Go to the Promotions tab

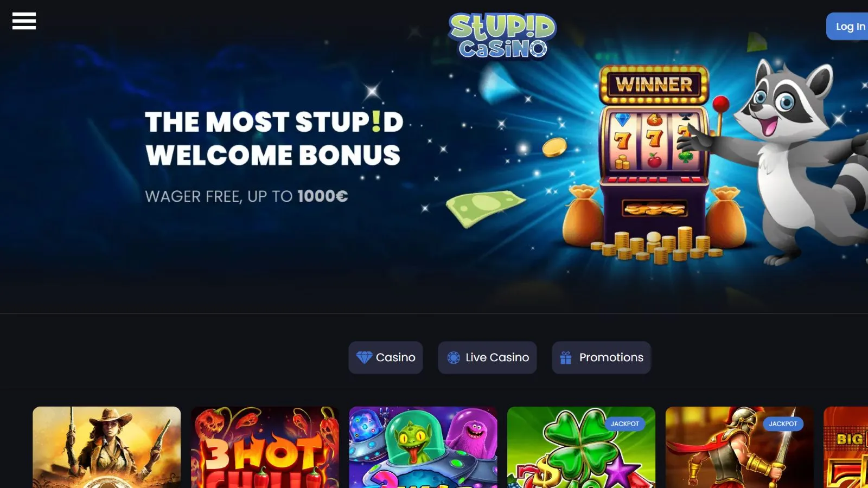(x=601, y=357)
